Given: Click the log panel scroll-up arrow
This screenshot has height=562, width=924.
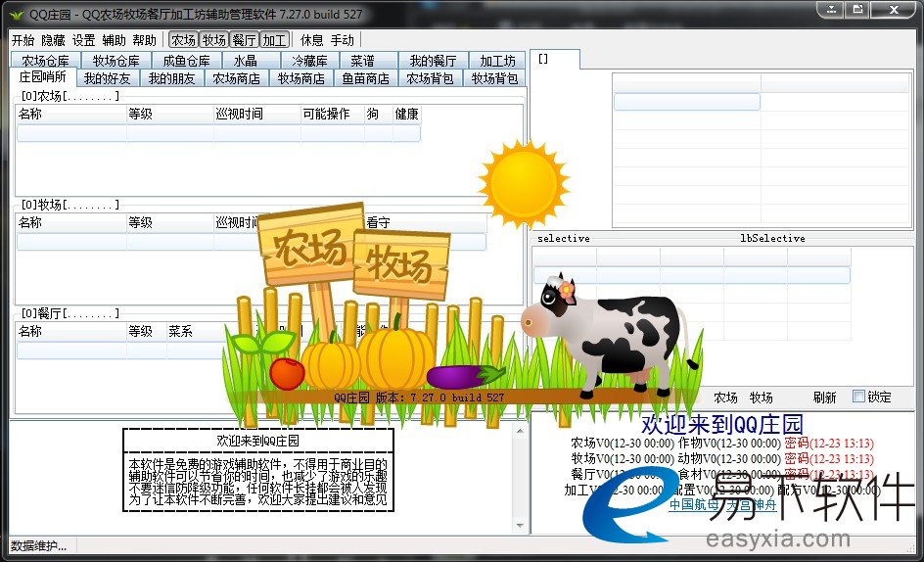Looking at the screenshot, I should point(520,431).
